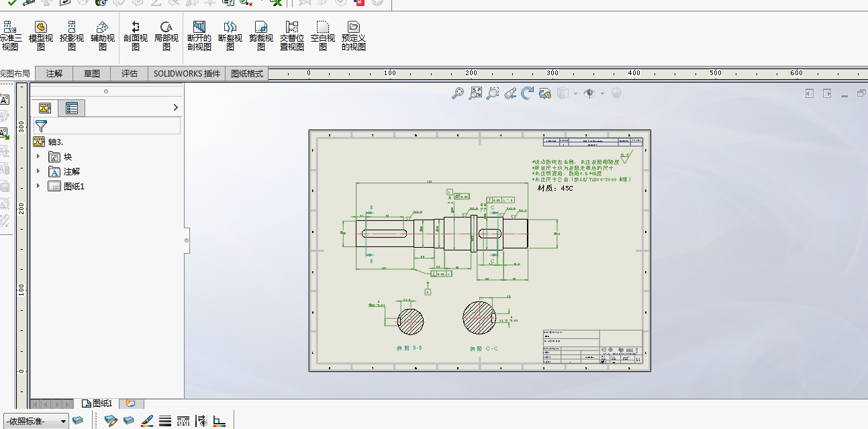Choose the Projected View (投影视图) tool

pos(72,36)
